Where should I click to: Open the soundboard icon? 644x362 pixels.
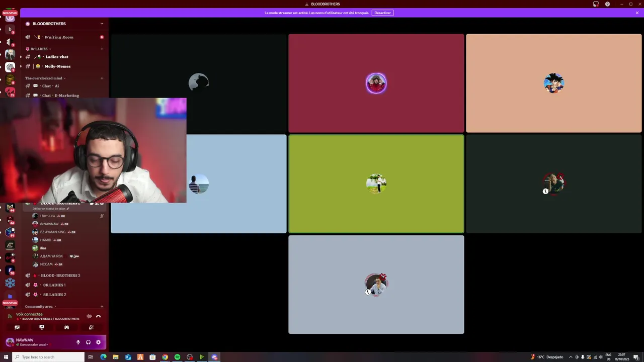click(x=91, y=327)
